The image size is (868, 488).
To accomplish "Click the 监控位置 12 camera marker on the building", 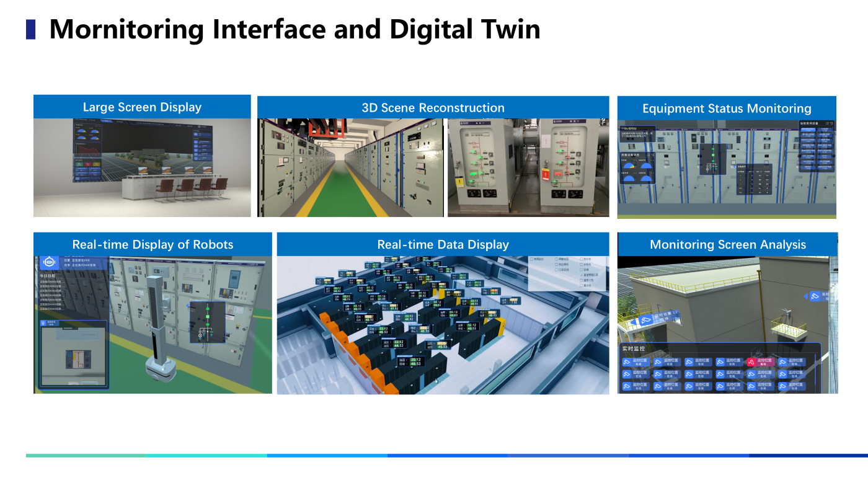I will point(647,319).
